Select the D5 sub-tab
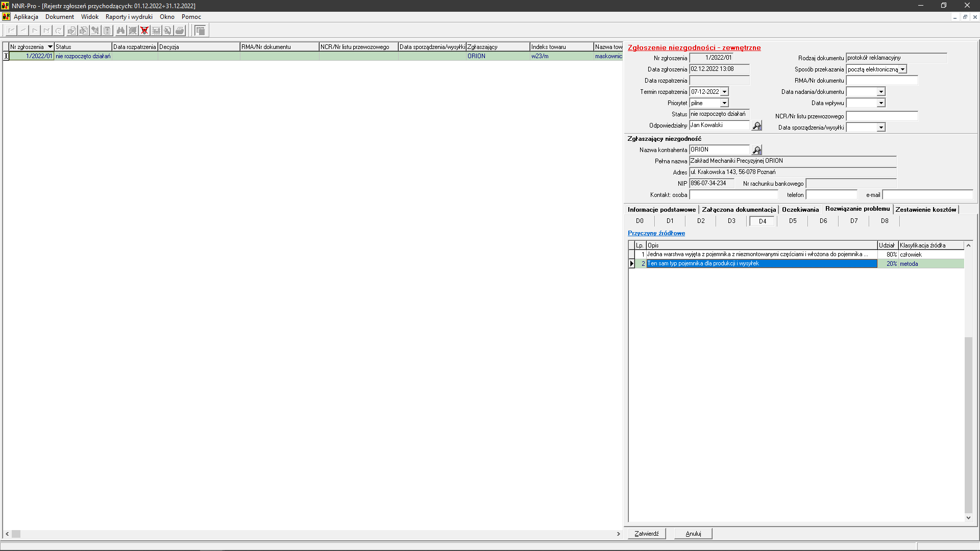The image size is (980, 551). (793, 221)
